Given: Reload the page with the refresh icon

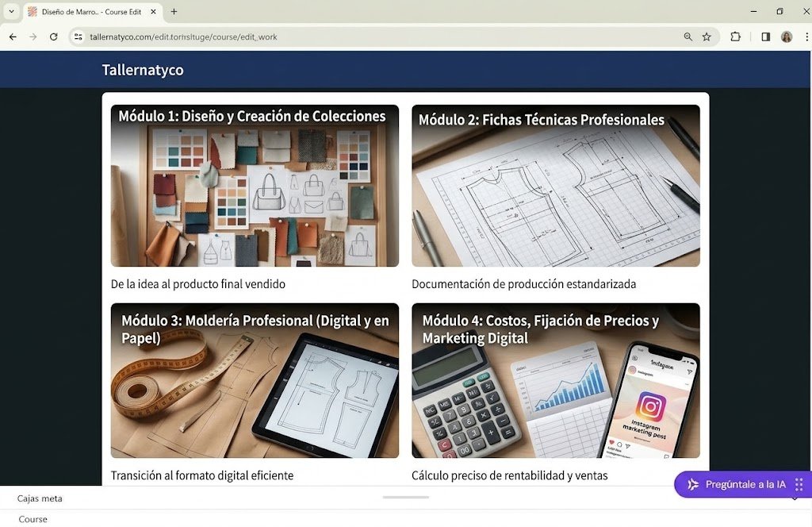Looking at the screenshot, I should coord(53,37).
